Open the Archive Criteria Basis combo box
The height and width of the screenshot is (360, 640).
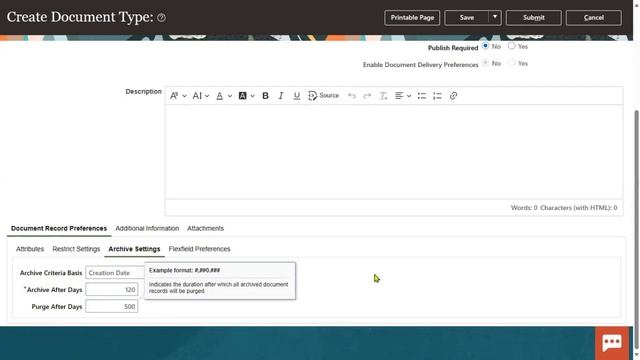115,273
